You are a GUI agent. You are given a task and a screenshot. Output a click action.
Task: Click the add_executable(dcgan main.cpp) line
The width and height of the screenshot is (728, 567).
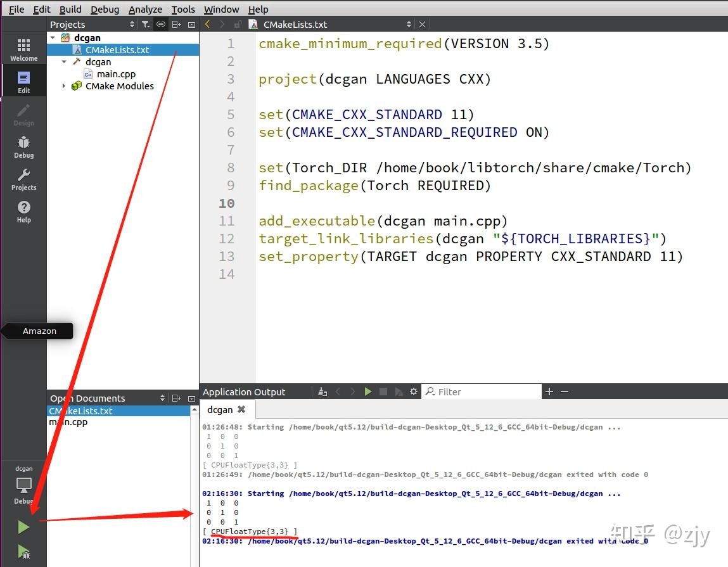(383, 221)
